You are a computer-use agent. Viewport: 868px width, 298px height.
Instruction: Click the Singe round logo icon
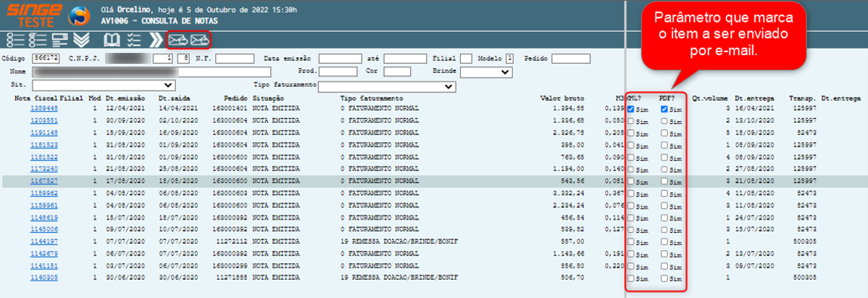[75, 17]
